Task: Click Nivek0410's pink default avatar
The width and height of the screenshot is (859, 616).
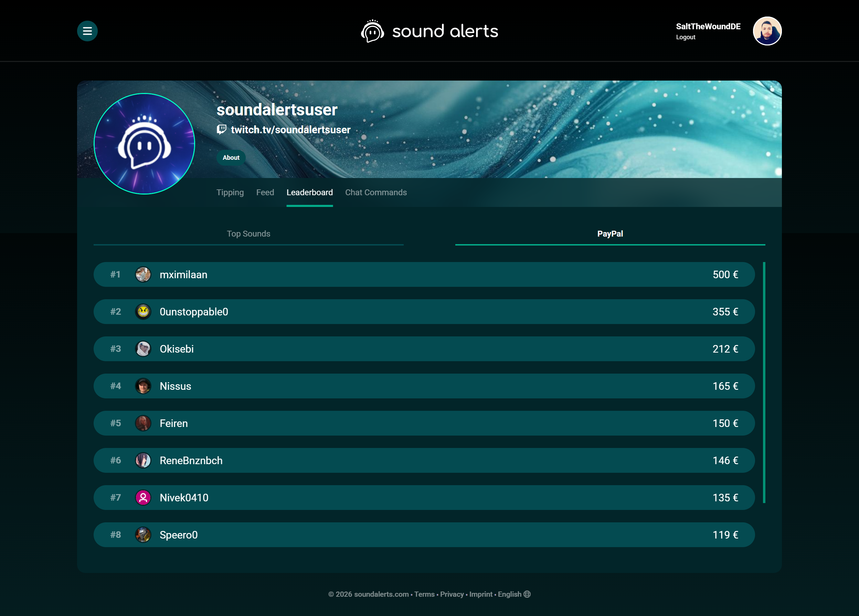Action: 143,498
